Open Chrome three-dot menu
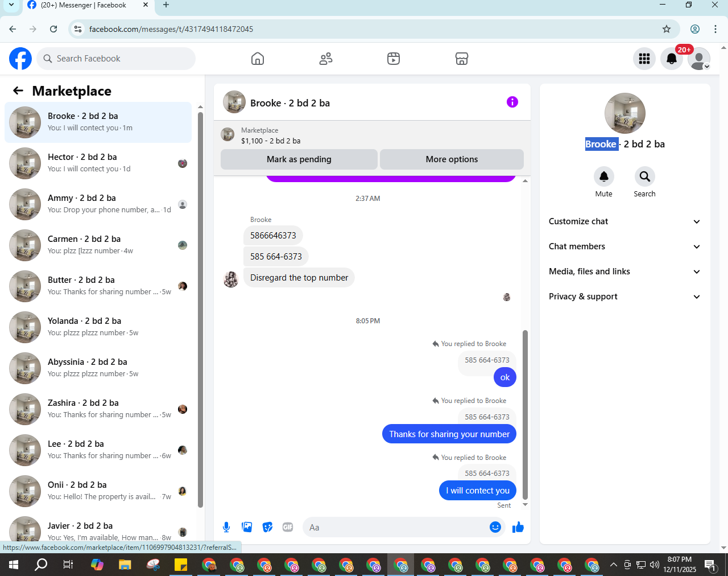The height and width of the screenshot is (576, 728). (x=715, y=29)
